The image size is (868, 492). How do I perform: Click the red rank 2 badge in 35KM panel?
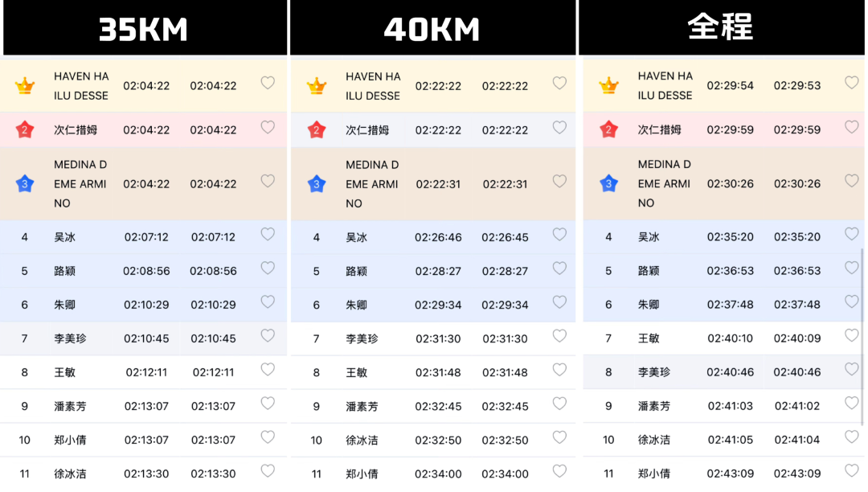25,129
